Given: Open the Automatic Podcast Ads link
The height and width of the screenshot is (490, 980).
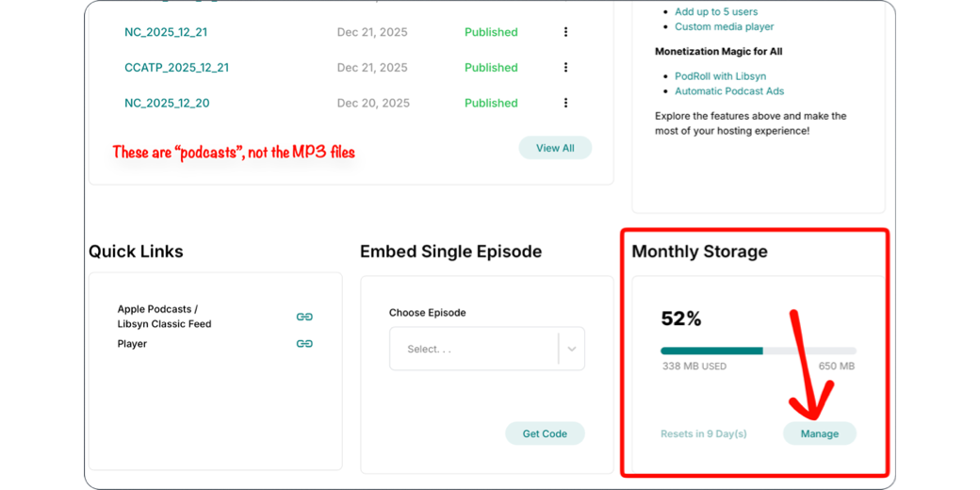Looking at the screenshot, I should 729,91.
